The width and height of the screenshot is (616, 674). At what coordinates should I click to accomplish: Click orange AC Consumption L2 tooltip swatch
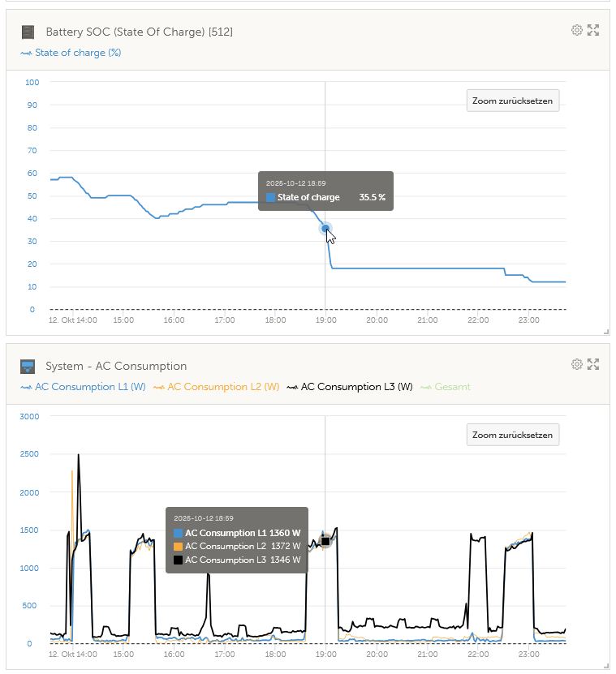click(x=179, y=547)
